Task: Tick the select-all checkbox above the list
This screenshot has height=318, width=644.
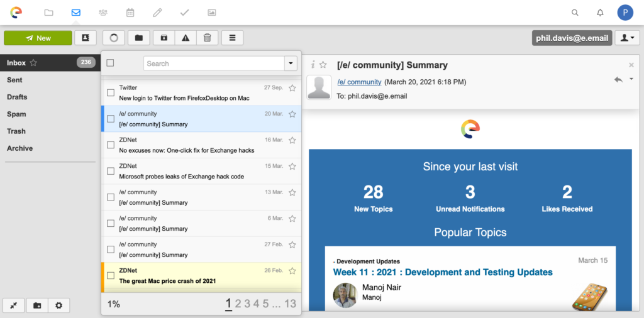Action: (x=110, y=63)
